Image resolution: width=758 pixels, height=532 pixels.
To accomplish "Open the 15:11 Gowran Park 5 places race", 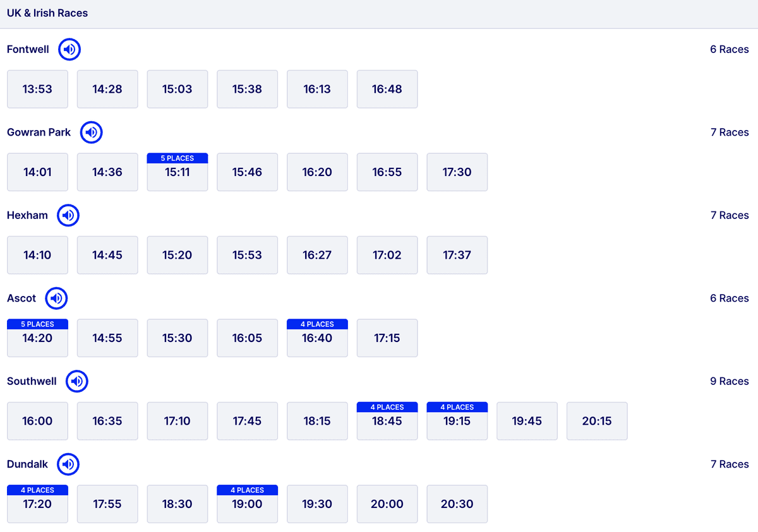I will (x=177, y=172).
